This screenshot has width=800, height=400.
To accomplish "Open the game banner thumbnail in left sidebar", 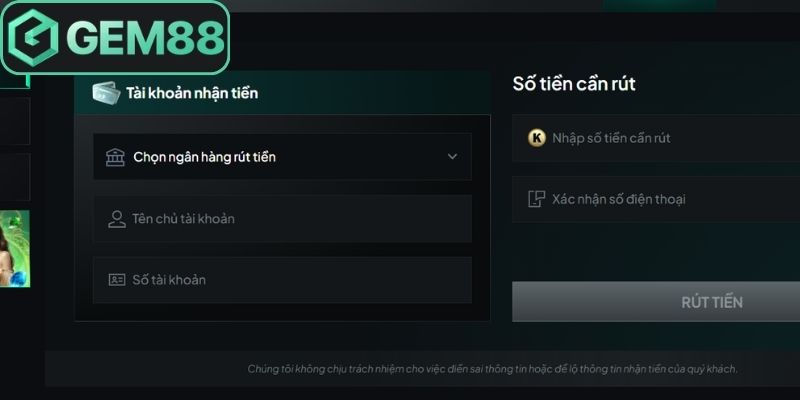I will click(15, 248).
